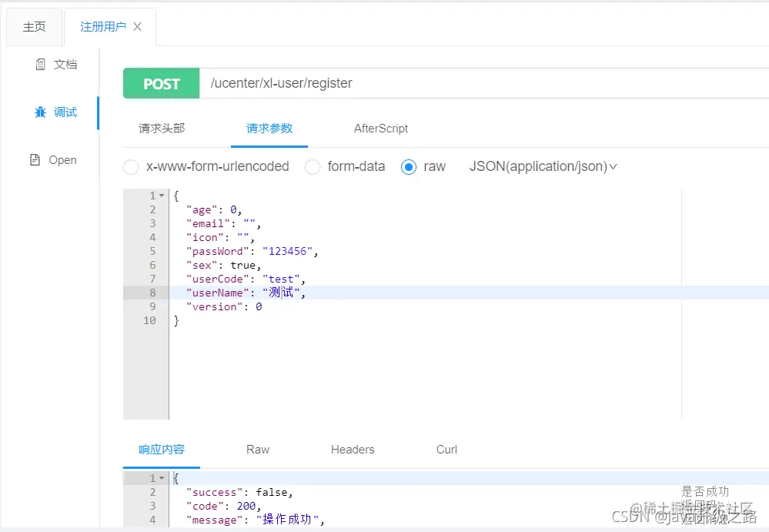The image size is (769, 532).
Task: Click the bug icon beside 调试
Action: point(40,112)
